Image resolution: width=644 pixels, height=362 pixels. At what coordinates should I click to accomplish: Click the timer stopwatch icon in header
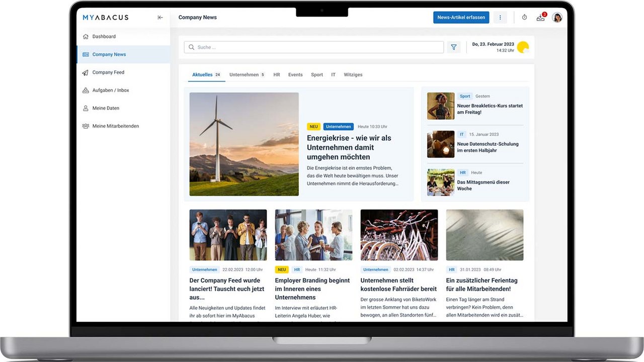tap(524, 18)
